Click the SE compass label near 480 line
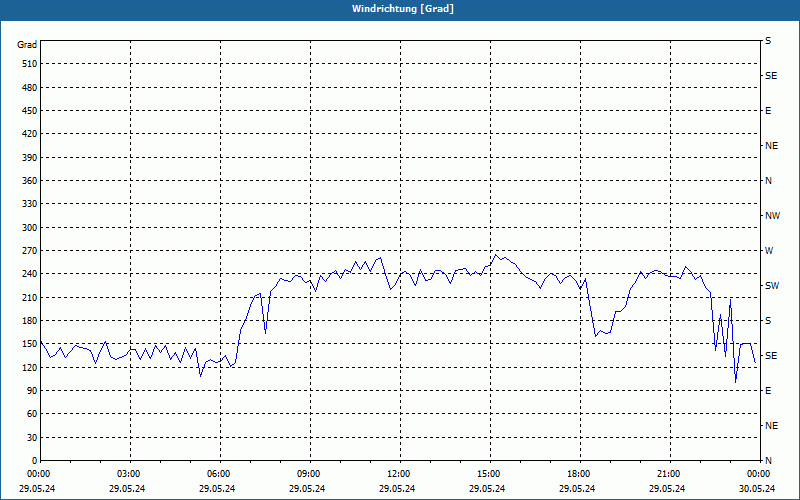Screen dimensions: 800x500 click(771, 76)
